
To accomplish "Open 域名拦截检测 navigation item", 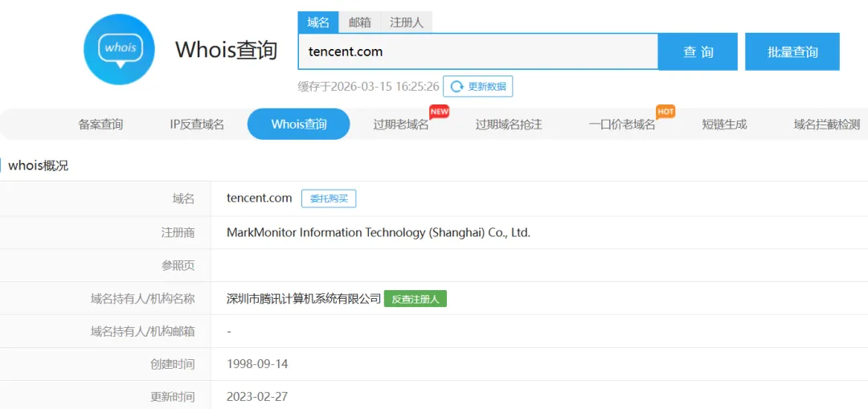I will pyautogui.click(x=827, y=125).
